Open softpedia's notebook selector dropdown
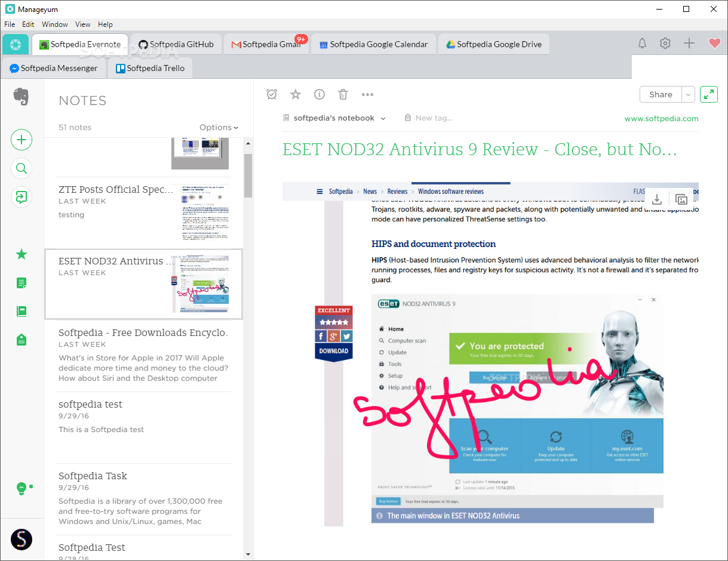728x561 pixels. click(334, 118)
